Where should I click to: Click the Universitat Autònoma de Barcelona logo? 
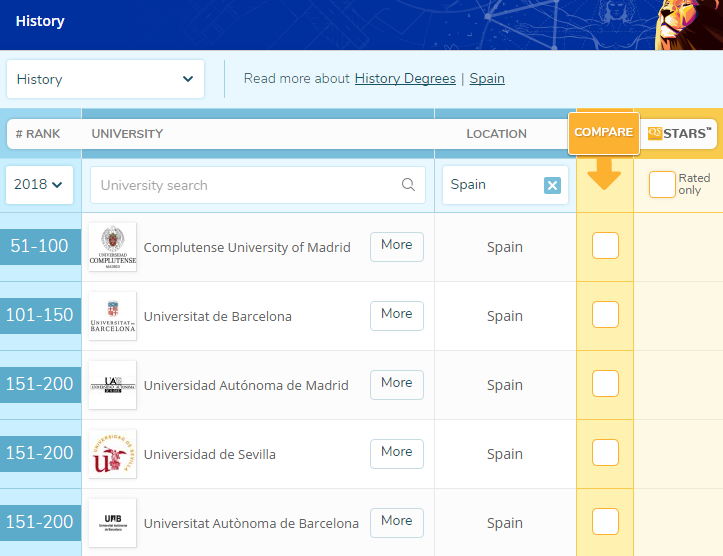(x=113, y=523)
